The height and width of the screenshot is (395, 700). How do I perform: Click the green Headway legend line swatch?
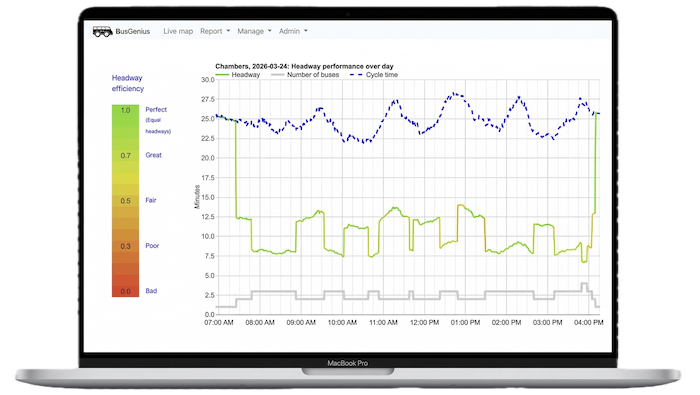click(222, 75)
